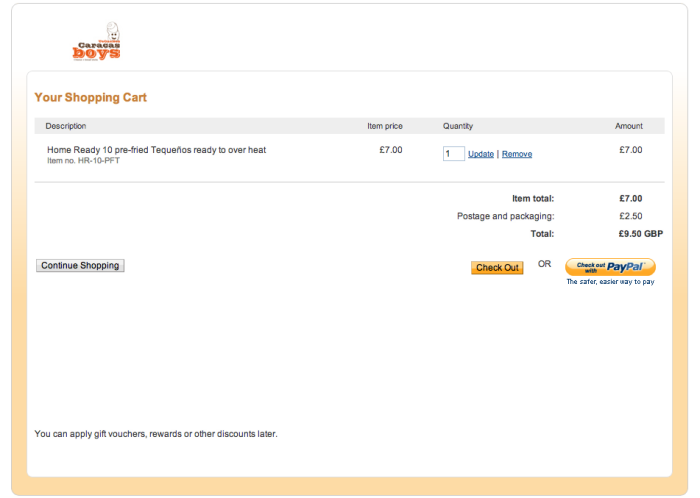The image size is (700, 498).
Task: Click the Amount column header
Action: click(x=629, y=126)
